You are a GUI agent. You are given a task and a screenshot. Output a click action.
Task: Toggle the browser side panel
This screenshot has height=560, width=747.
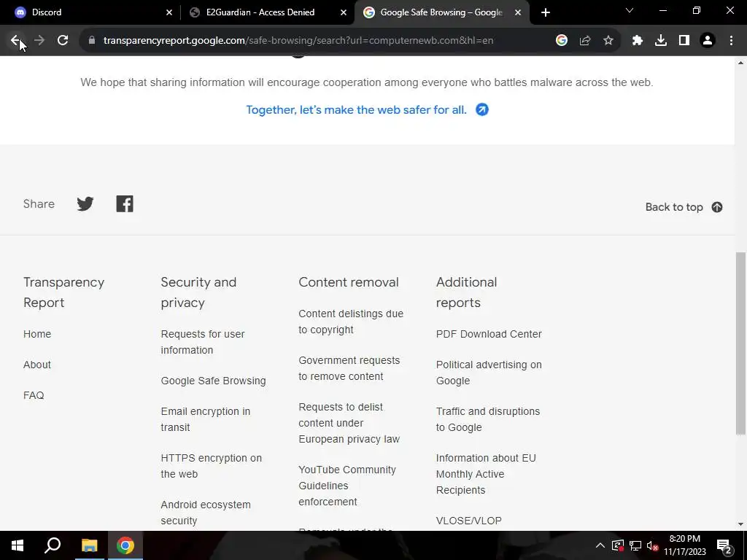(684, 41)
